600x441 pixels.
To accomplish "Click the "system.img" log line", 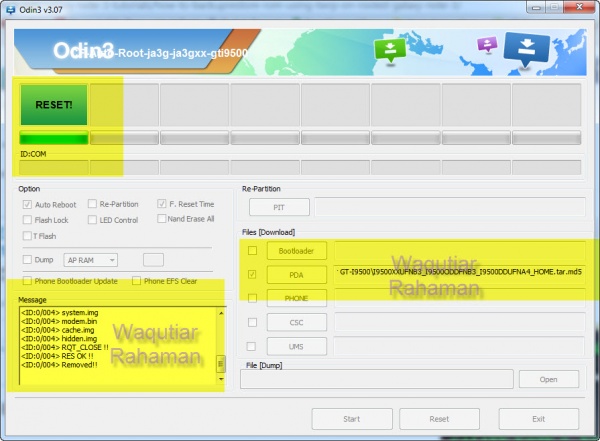I will pos(60,313).
